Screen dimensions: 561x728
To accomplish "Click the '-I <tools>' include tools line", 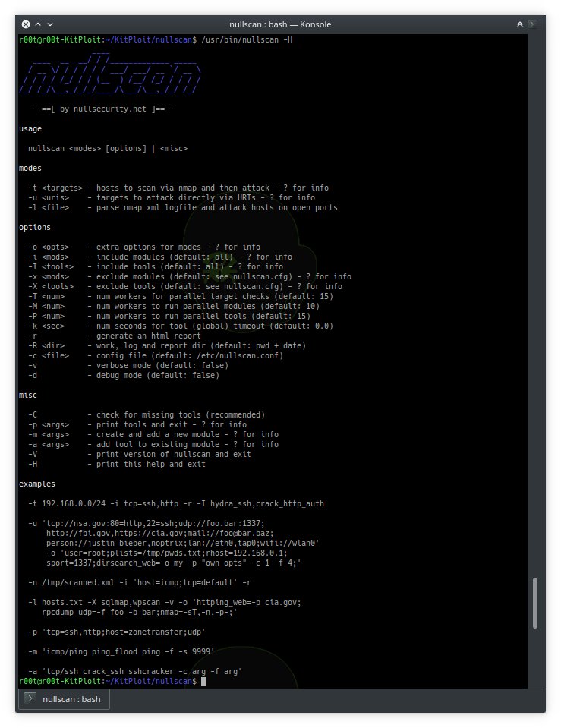I will [x=156, y=267].
